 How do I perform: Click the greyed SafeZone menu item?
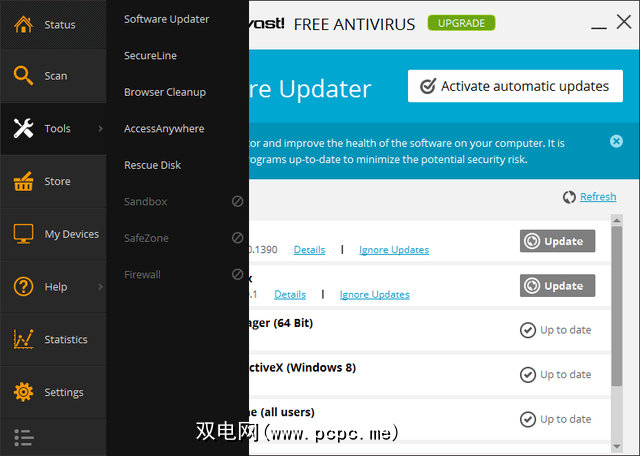point(146,238)
